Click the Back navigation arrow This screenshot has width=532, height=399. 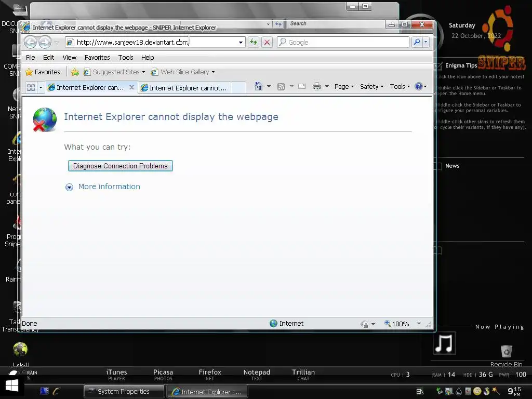click(30, 42)
